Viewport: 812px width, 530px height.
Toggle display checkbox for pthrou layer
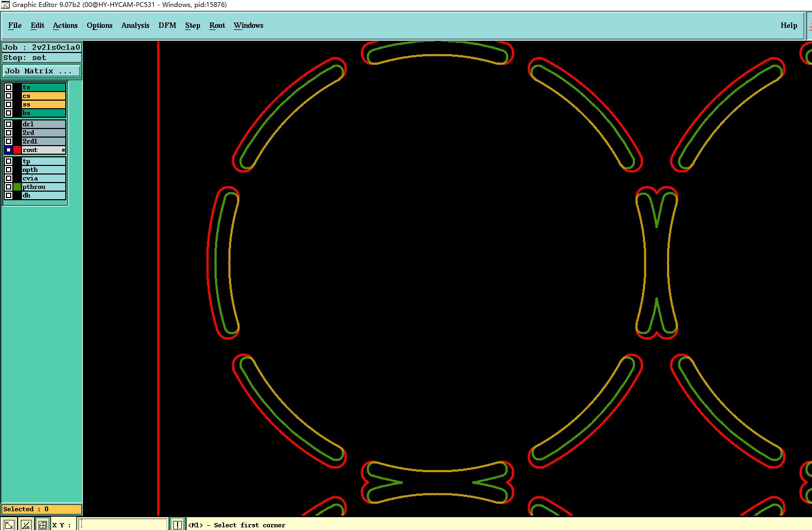pos(9,187)
